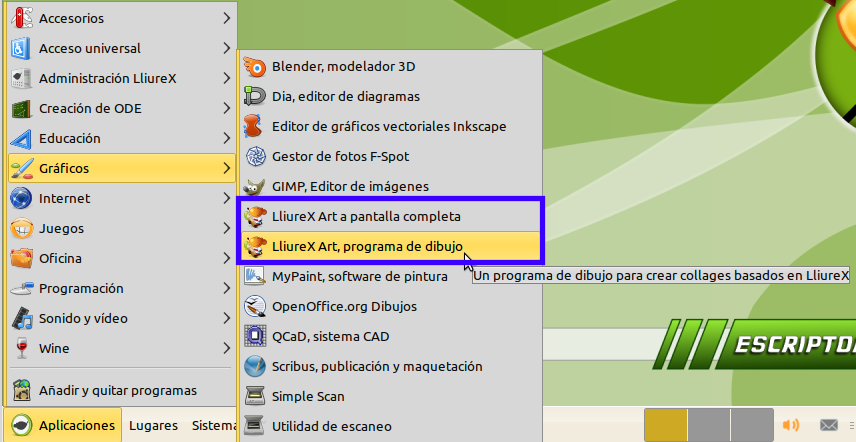
Task: Click the Wine glass icon
Action: pos(22,348)
